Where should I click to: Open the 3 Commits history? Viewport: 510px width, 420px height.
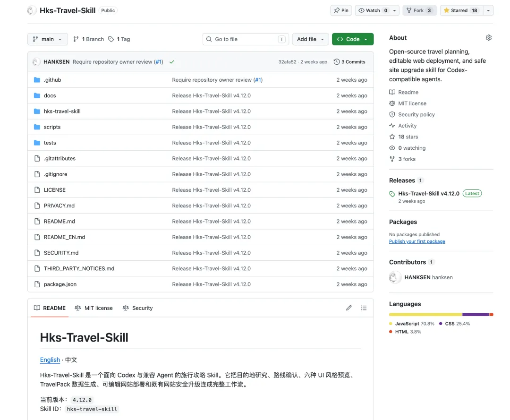pos(349,62)
